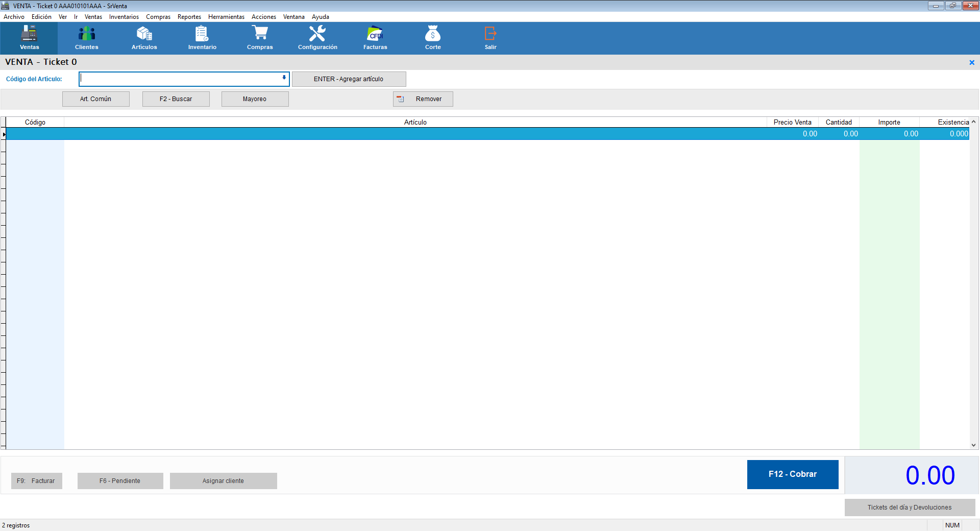Open the Compras shopping cart icon
The width and height of the screenshot is (980, 531).
click(x=260, y=38)
